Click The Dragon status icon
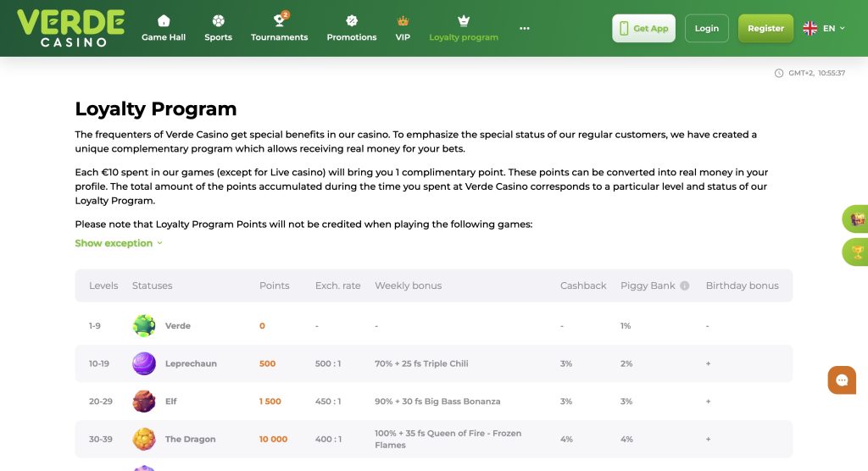Screen dimensions: 868x471 (x=144, y=439)
